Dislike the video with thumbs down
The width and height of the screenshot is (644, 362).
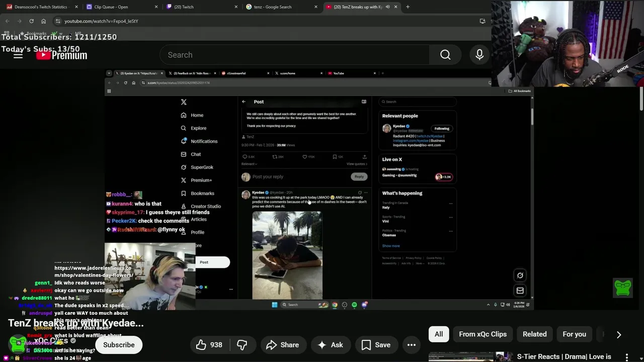[242, 345]
